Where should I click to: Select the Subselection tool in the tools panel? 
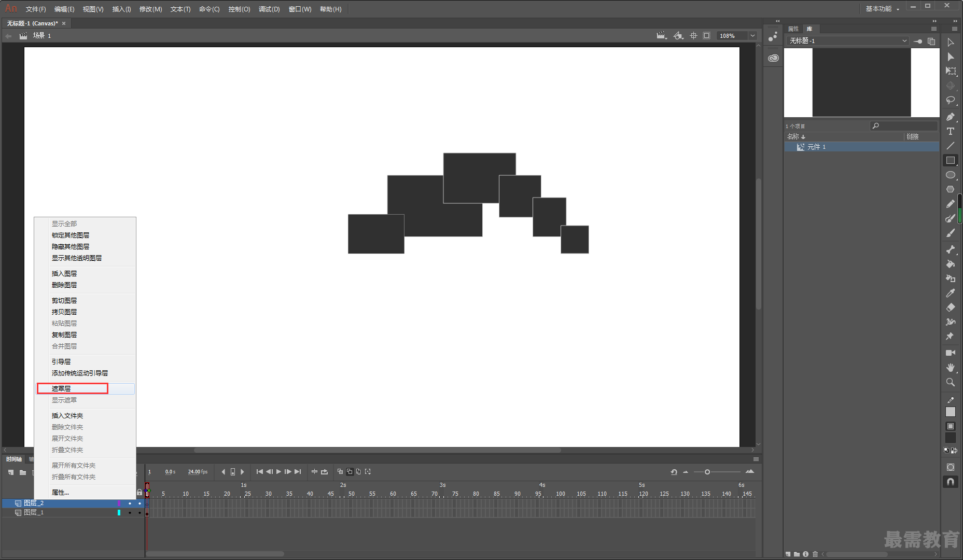[x=951, y=43]
